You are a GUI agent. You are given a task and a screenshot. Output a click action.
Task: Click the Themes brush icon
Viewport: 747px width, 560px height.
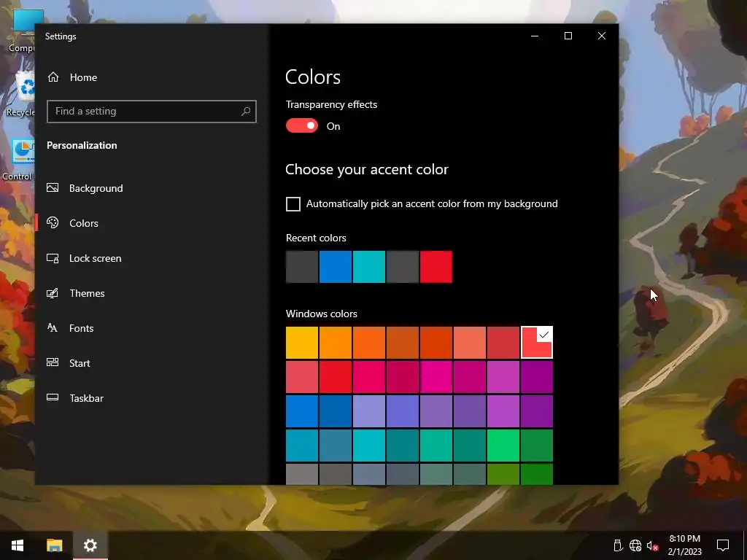point(53,293)
